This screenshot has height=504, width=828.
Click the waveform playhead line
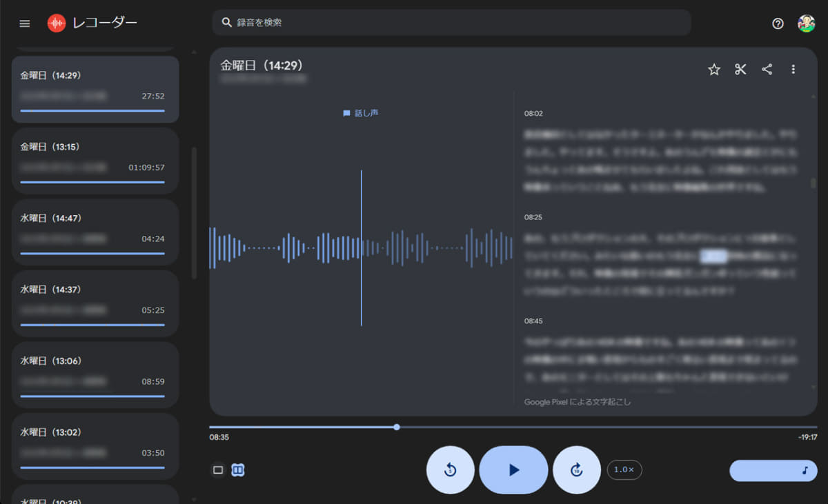pos(361,248)
